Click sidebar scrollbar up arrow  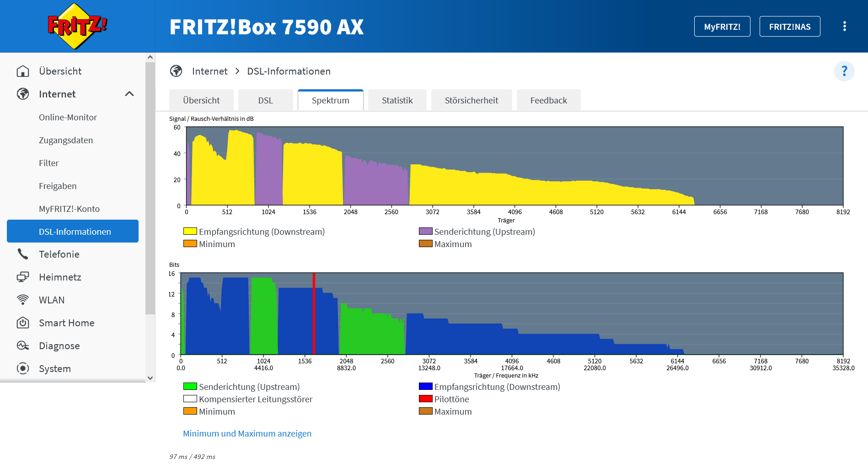pyautogui.click(x=150, y=57)
